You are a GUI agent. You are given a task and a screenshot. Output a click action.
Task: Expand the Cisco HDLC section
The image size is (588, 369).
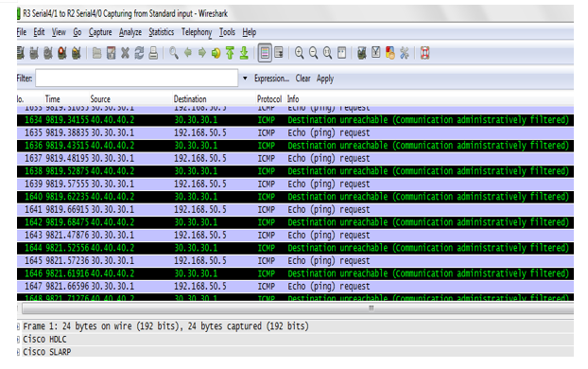coord(18,340)
